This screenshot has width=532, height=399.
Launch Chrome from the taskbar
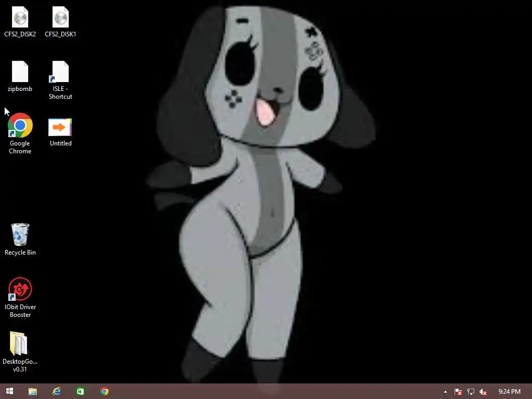click(x=104, y=392)
